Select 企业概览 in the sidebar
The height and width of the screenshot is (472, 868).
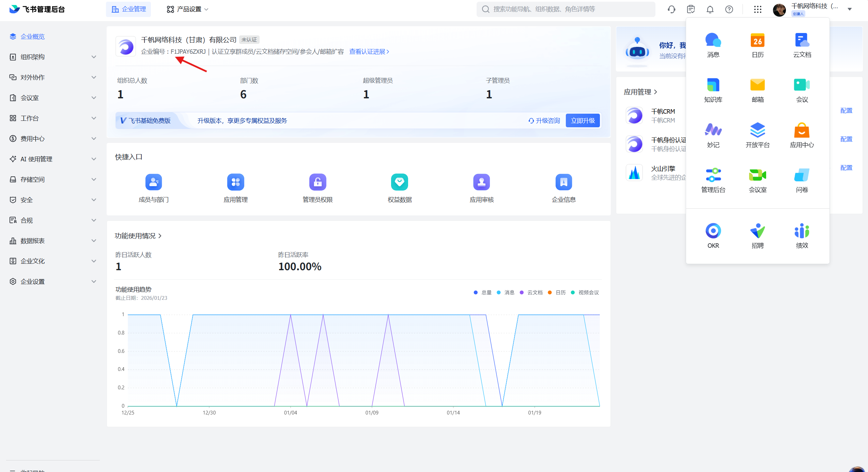32,36
